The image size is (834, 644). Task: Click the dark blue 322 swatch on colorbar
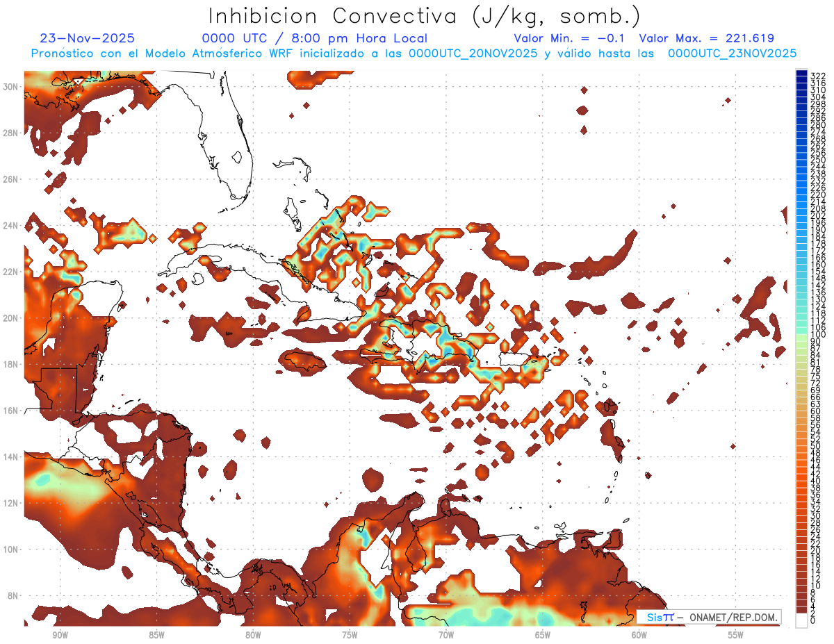pyautogui.click(x=801, y=74)
